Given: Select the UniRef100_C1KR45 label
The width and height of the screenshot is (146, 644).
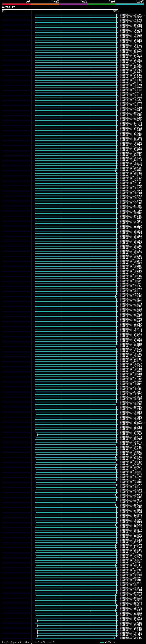Looking at the screenshot, I should (131, 437).
